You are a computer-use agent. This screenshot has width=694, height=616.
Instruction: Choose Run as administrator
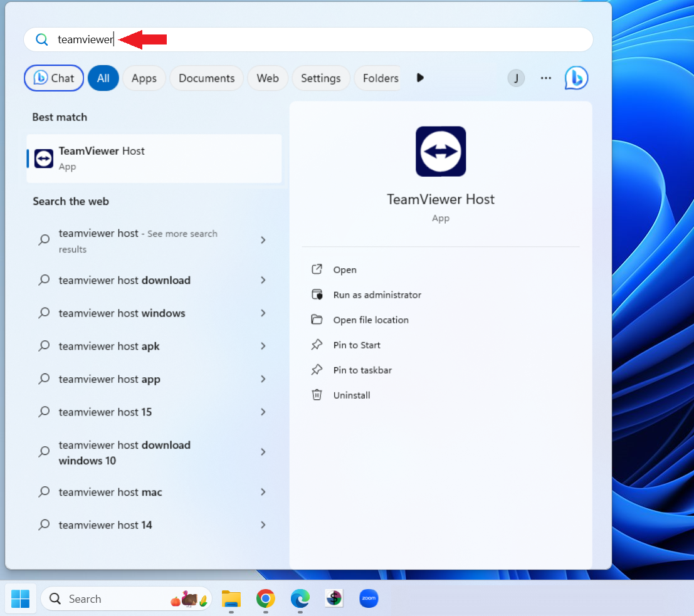pyautogui.click(x=377, y=295)
